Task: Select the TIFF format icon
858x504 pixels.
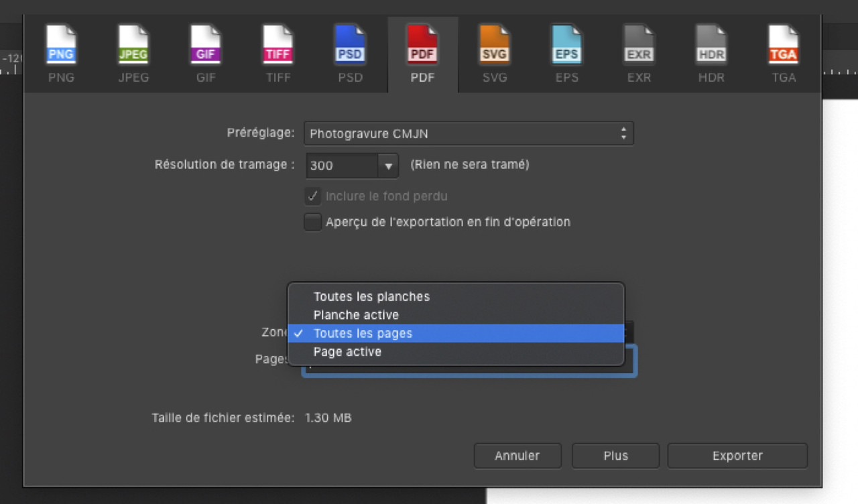Action: (x=278, y=45)
